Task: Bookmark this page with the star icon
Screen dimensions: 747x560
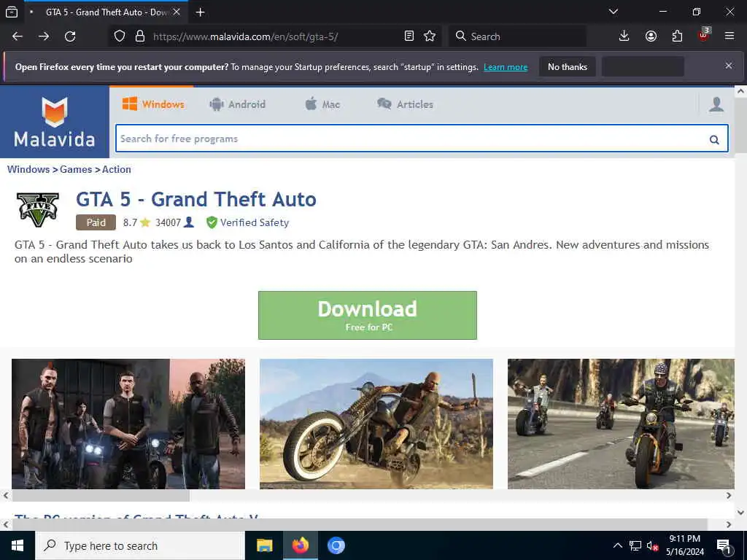Action: (430, 36)
